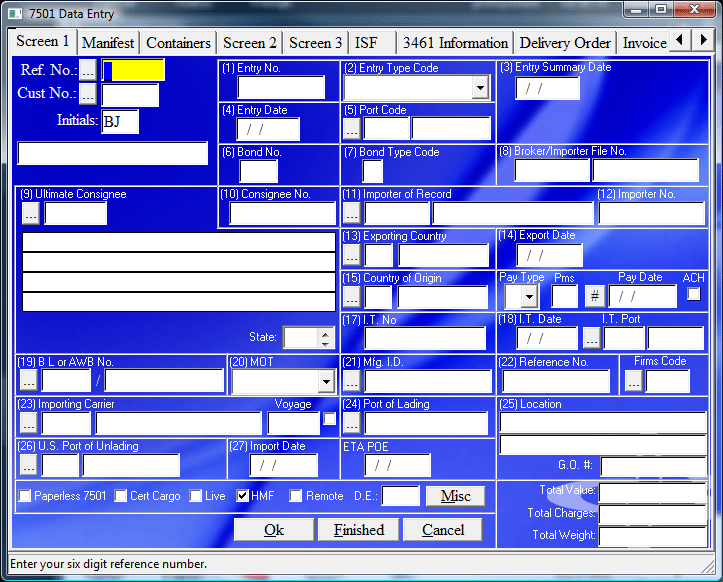Click the Bond Type Code field
Viewport: 723px width, 582px height.
click(373, 171)
